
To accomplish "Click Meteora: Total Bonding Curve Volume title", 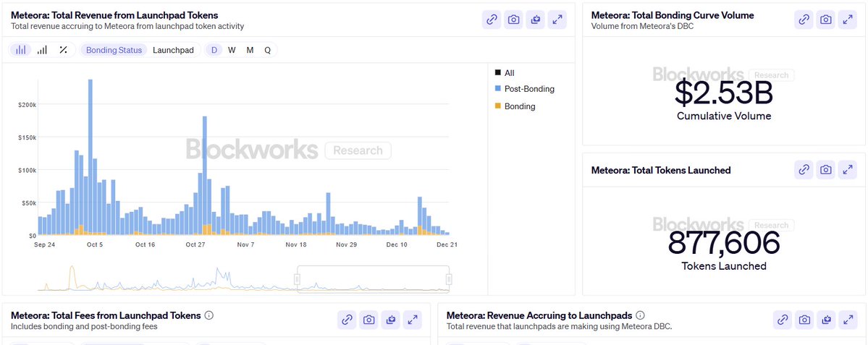I will point(673,15).
